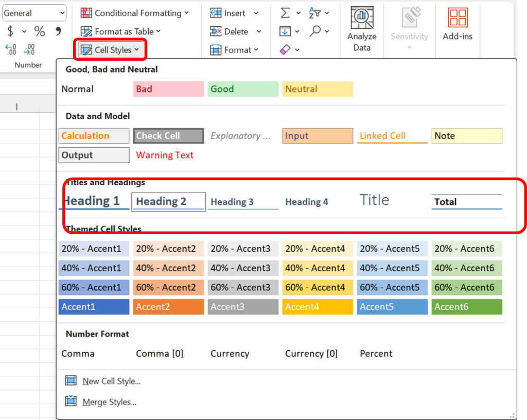The width and height of the screenshot is (527, 420).
Task: Click the Format as Table icon
Action: click(x=86, y=31)
